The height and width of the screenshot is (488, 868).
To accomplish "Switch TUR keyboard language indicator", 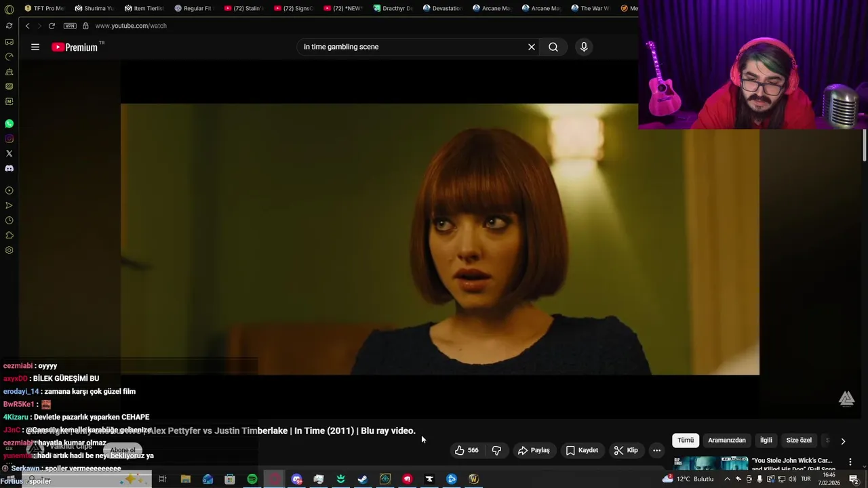I will pos(806,479).
